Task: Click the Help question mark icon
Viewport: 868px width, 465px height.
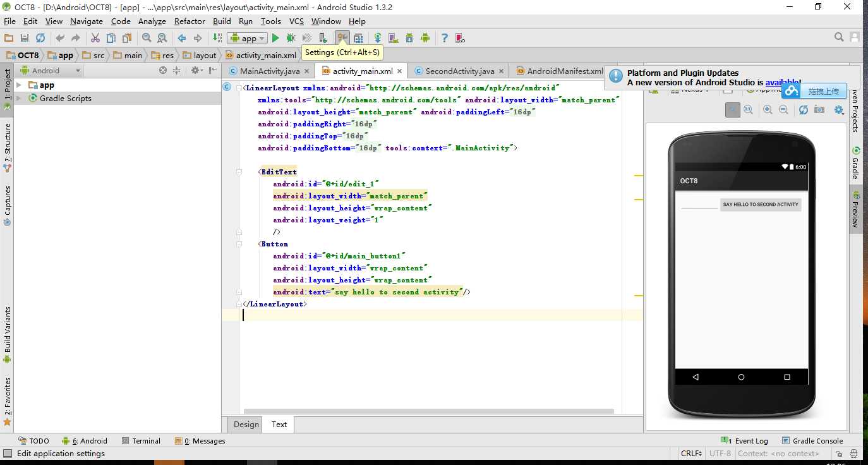Action: tap(444, 38)
